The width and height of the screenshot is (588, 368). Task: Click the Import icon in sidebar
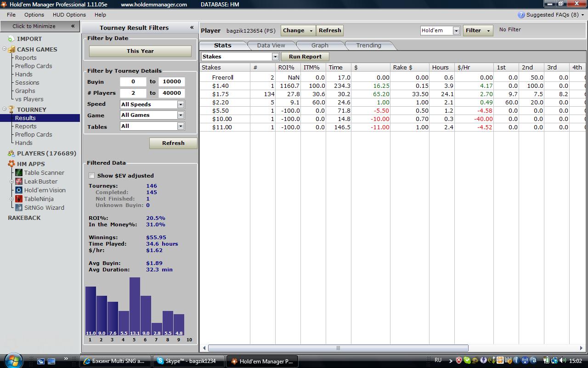pos(11,39)
